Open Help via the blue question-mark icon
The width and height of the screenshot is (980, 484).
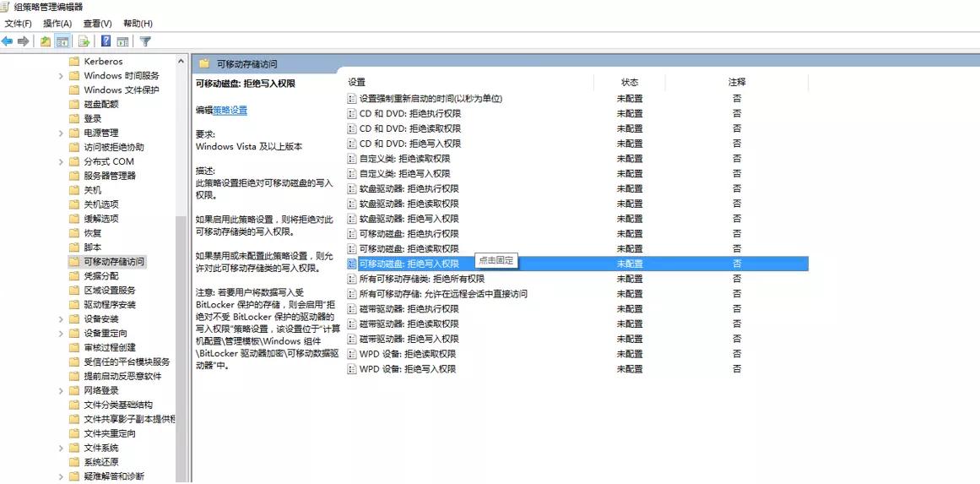(x=106, y=42)
